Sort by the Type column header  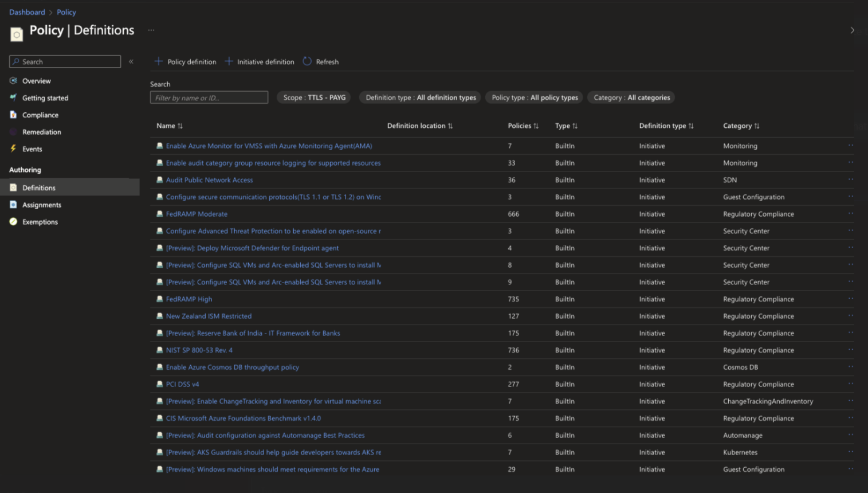tap(566, 126)
